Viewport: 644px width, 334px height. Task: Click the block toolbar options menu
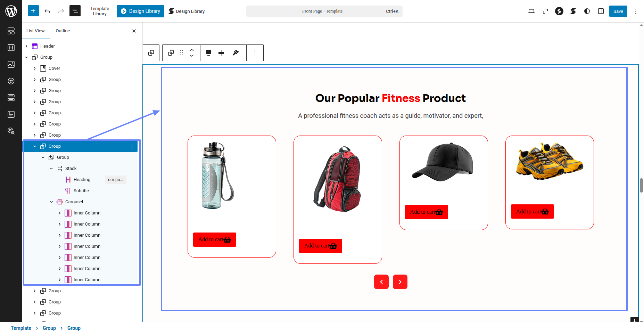click(255, 53)
